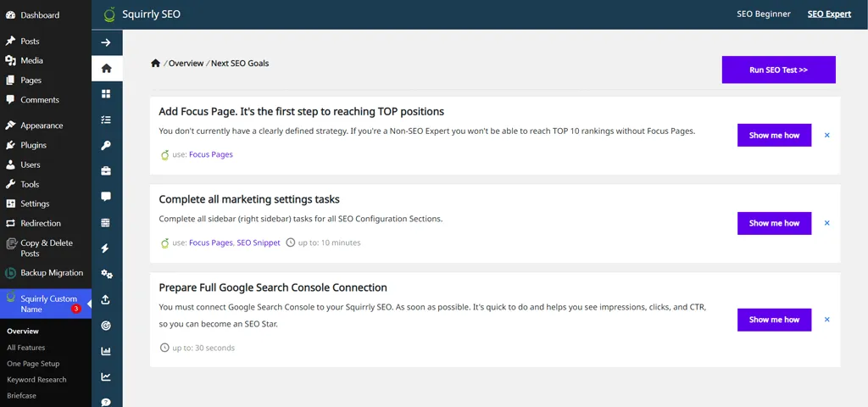Open Keyword Research submenu item
Screen dimensions: 868x407
tap(36, 380)
